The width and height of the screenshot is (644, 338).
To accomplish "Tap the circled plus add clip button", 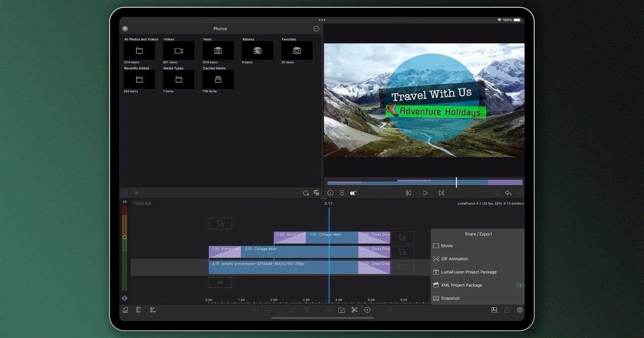I will [x=367, y=310].
